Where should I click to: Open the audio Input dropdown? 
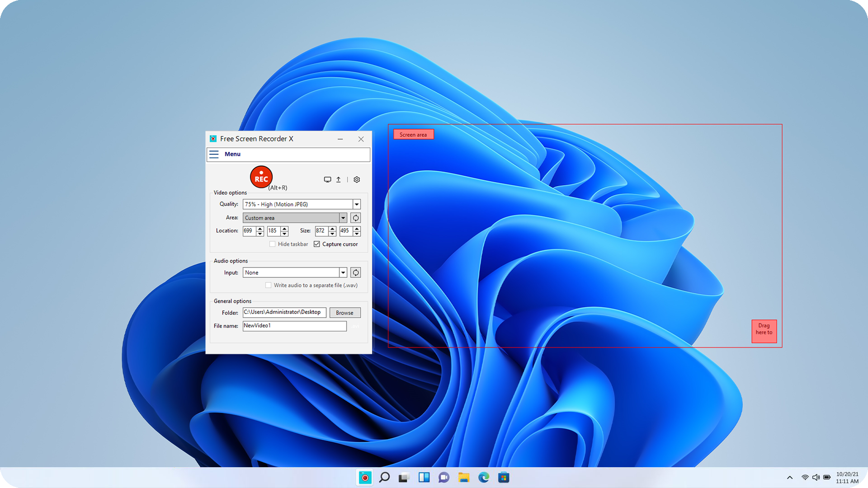[x=343, y=272]
